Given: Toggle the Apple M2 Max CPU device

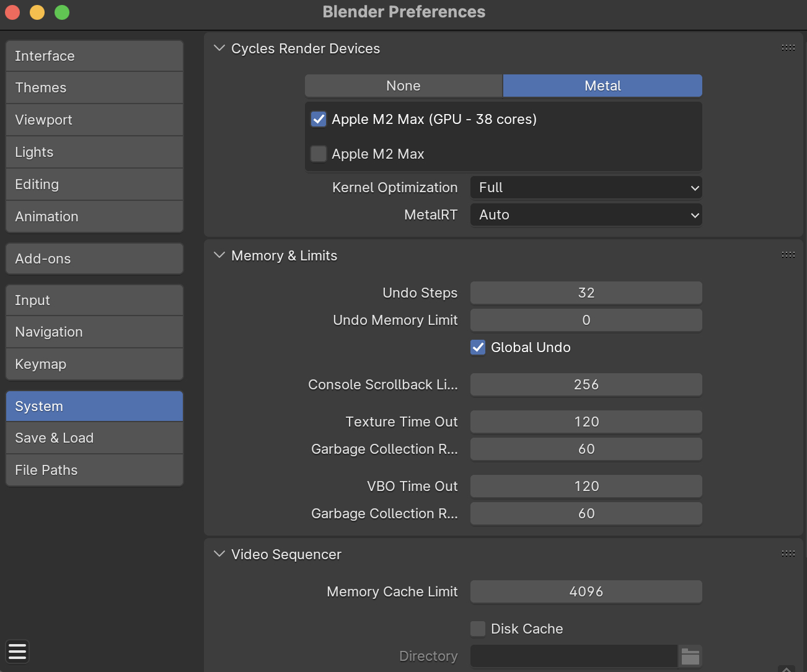Looking at the screenshot, I should 319,154.
